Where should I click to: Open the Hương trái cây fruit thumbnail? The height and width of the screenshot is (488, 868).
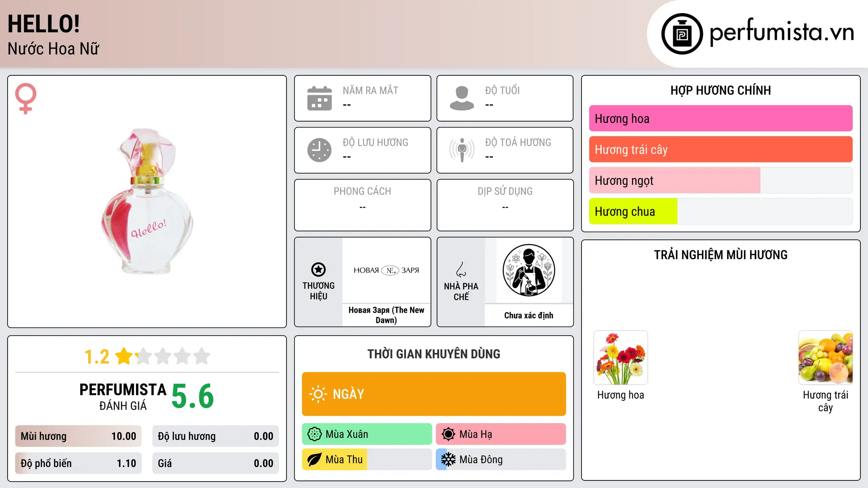825,358
